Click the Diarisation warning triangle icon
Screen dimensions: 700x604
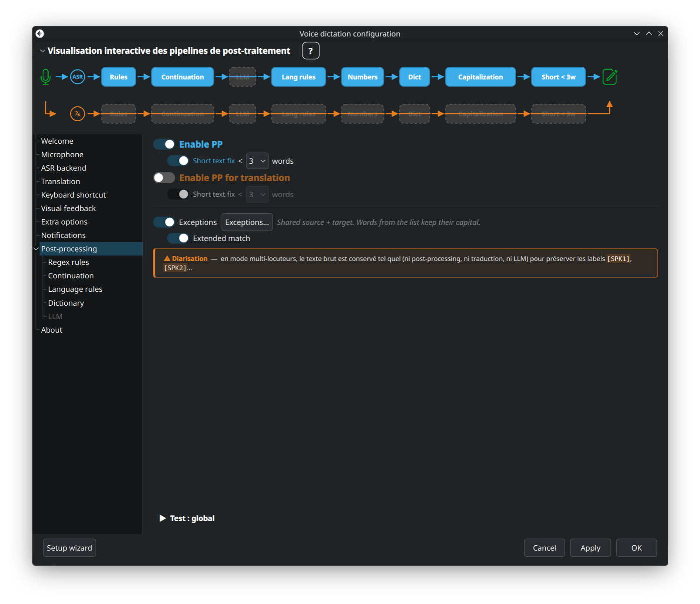tap(167, 258)
